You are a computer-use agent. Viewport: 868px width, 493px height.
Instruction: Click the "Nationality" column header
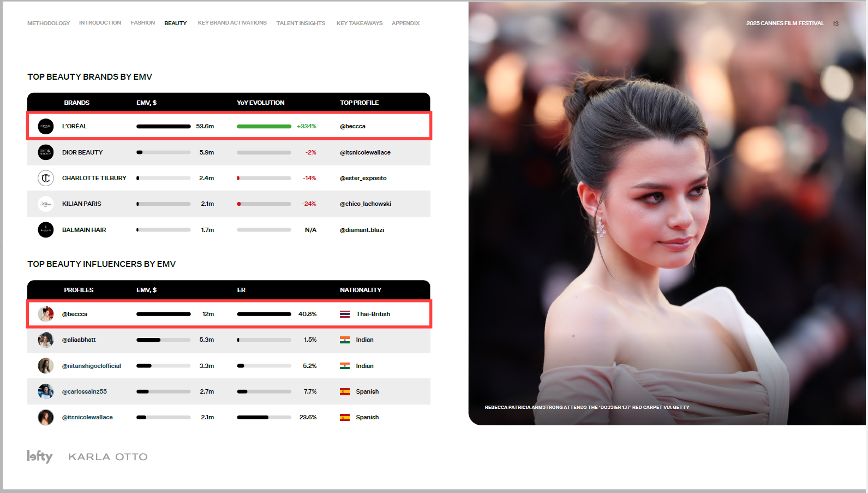361,290
